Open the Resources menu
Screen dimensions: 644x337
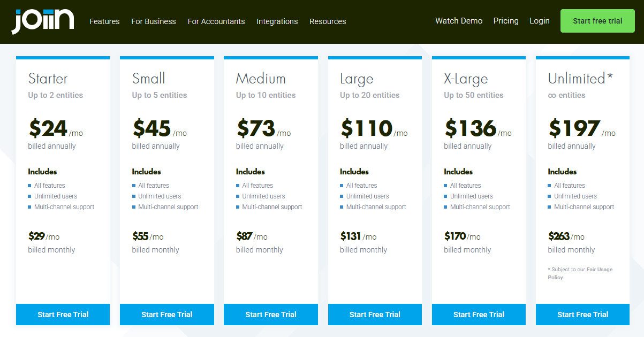tap(328, 21)
